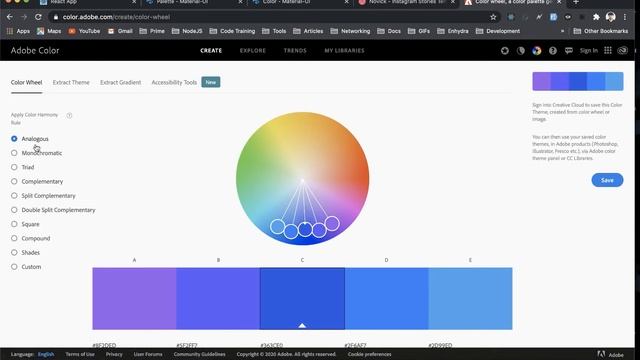The width and height of the screenshot is (640, 360).
Task: Click Sign In in the header
Action: [x=589, y=51]
